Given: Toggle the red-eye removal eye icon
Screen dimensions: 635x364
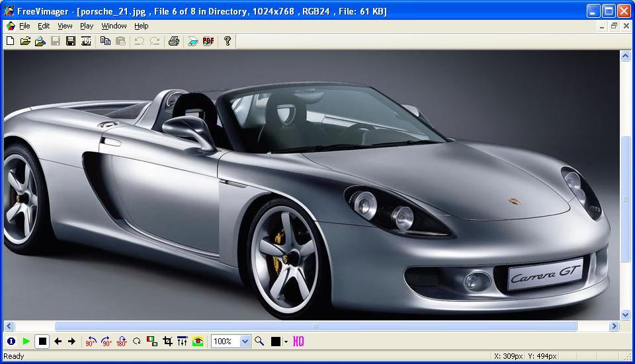Looking at the screenshot, I should point(198,342).
